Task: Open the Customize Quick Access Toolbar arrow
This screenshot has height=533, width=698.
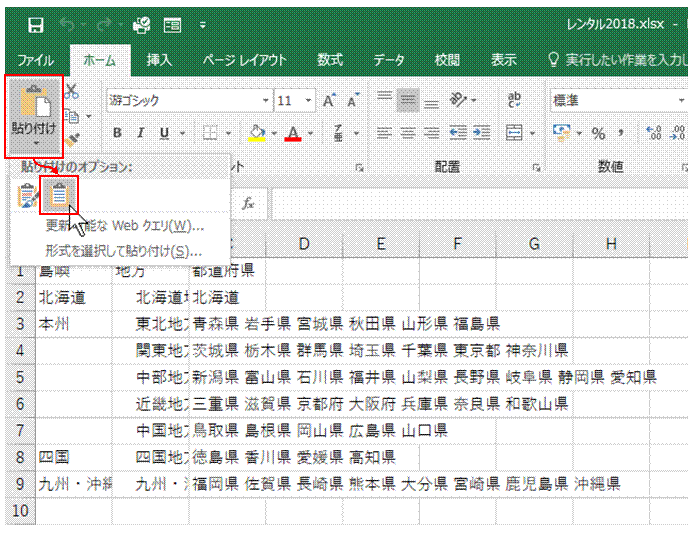Action: pyautogui.click(x=203, y=25)
